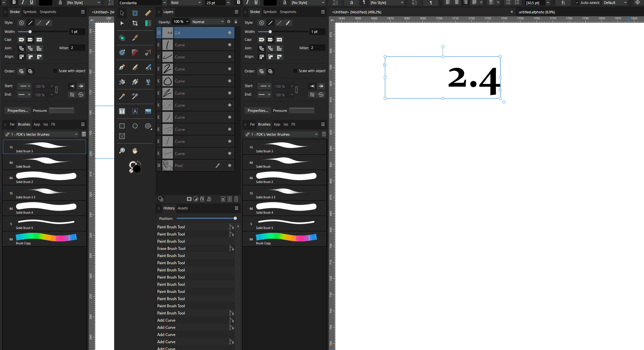This screenshot has width=644, height=350.
Task: Select the Transparency wine glass tool
Action: click(x=148, y=82)
